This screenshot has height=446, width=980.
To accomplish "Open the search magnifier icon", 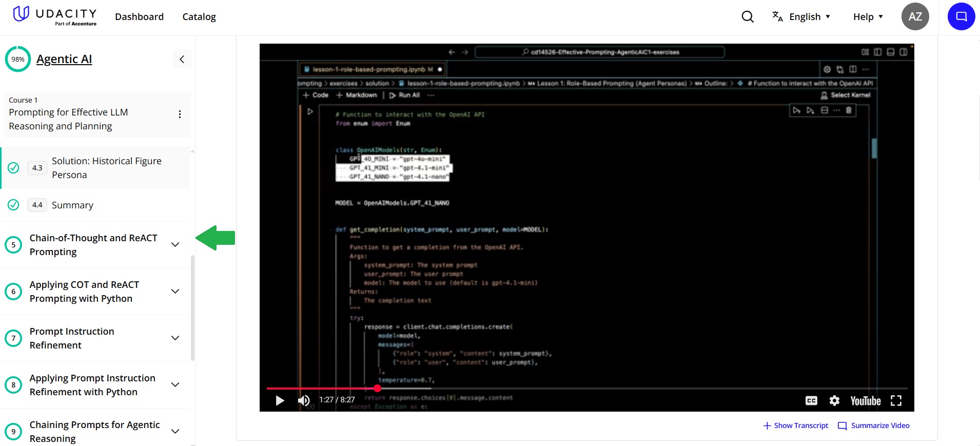I will tap(748, 17).
